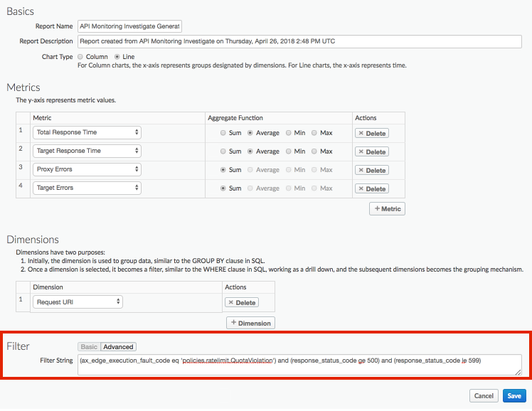This screenshot has height=411, width=532.
Task: Add a new metric with + Metric
Action: [386, 208]
